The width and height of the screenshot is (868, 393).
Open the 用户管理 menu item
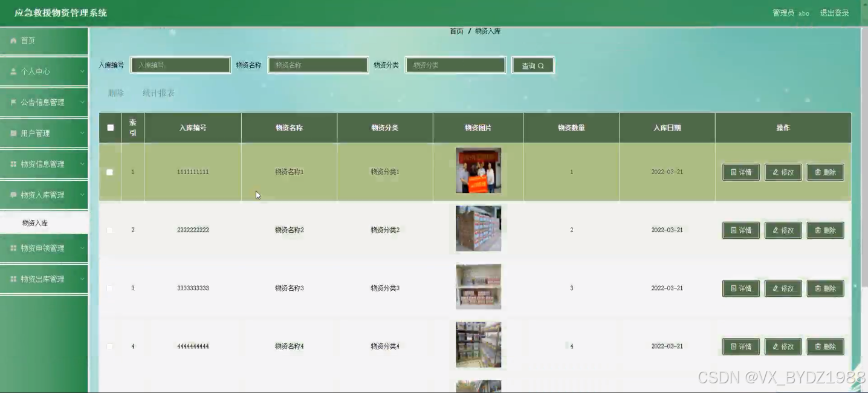click(x=44, y=133)
